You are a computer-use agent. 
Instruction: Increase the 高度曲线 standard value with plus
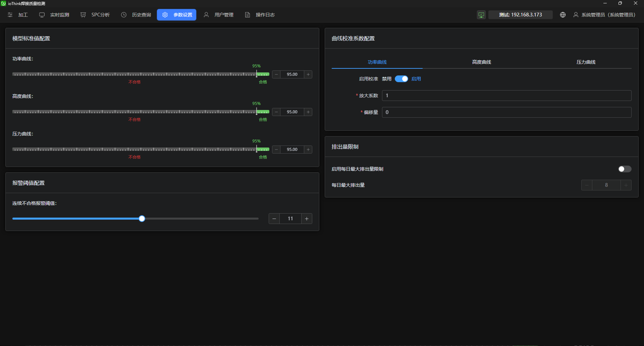coord(308,112)
